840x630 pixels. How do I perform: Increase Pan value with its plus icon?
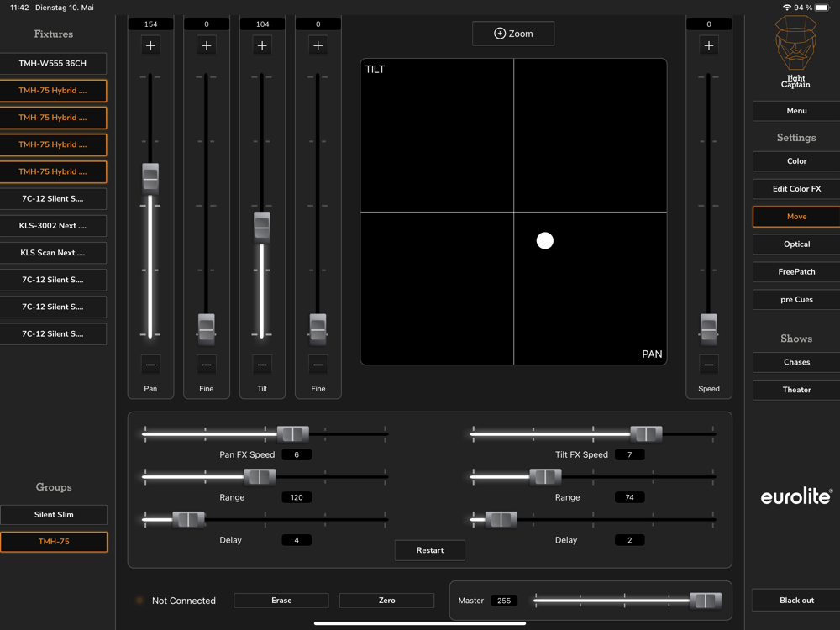tap(150, 45)
